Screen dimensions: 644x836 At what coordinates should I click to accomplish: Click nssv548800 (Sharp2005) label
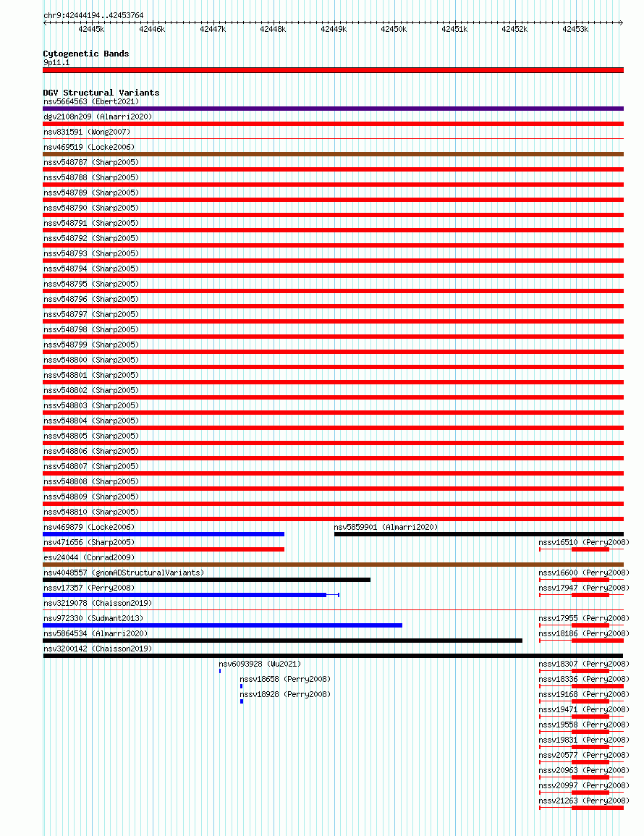91,359
